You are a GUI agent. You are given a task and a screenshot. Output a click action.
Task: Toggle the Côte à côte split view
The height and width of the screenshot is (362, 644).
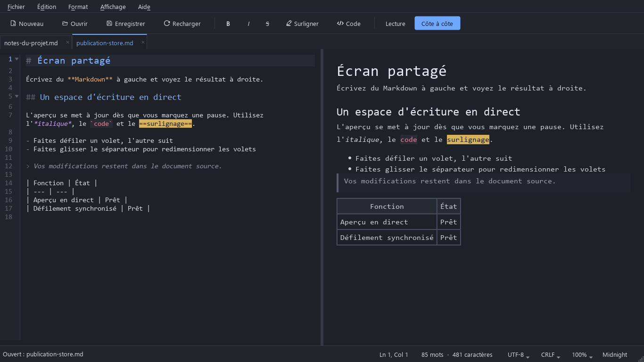437,24
